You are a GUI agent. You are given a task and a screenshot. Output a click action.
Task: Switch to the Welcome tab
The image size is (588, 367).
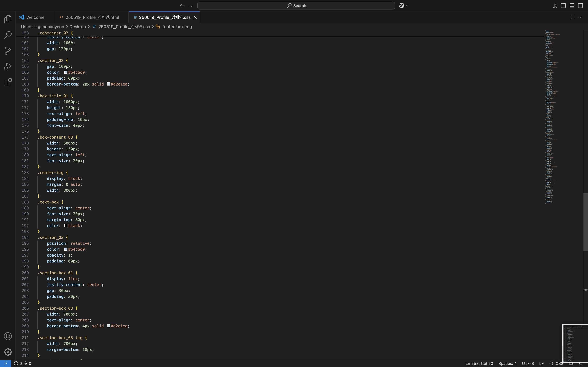[x=35, y=17]
